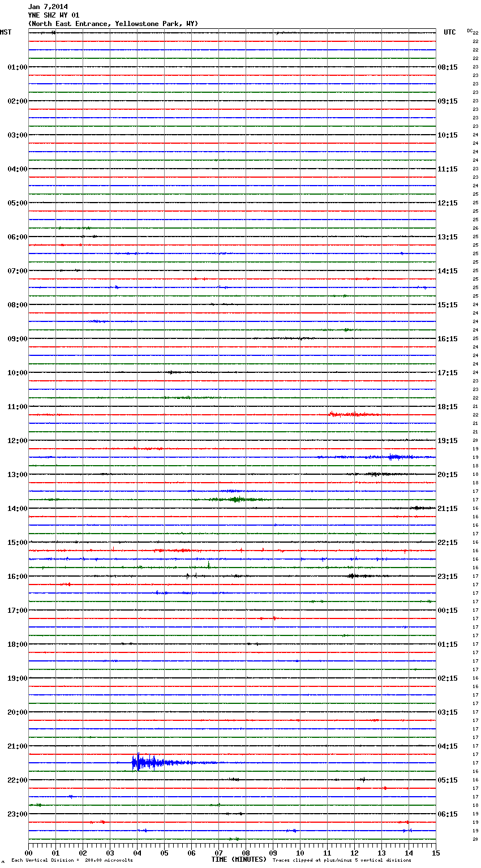Select the 16:00 MST time label
The height and width of the screenshot is (868, 481).
(18, 577)
